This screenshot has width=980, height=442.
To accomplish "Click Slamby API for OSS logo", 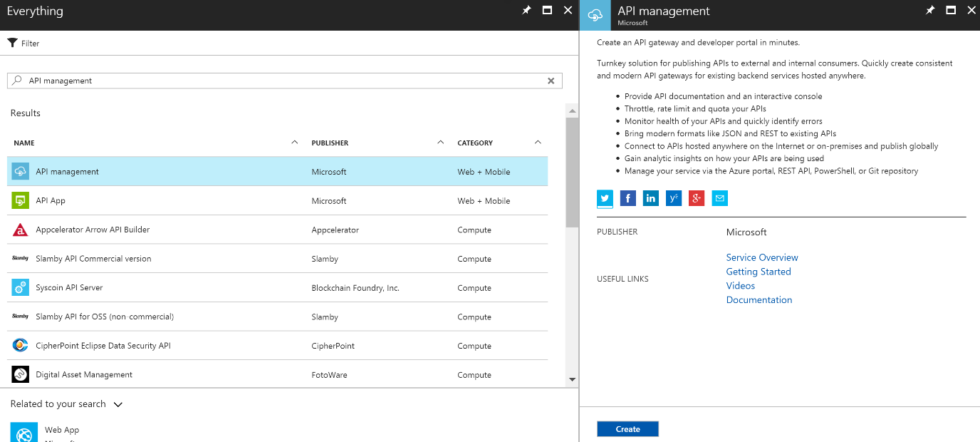I will click(x=21, y=317).
